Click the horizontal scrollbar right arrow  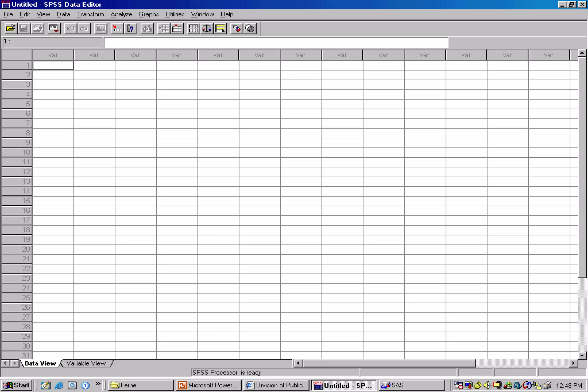(573, 363)
